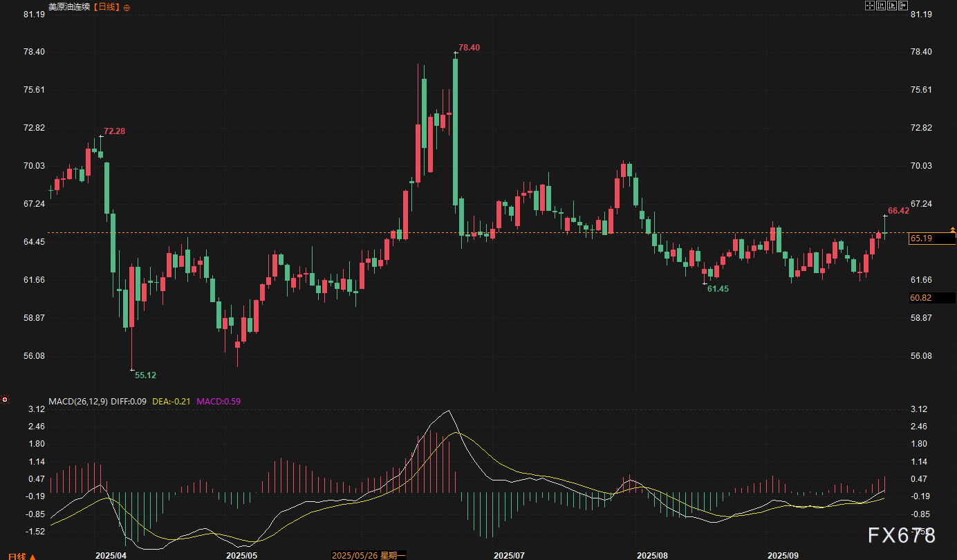The image size is (957, 560).
Task: Click the crosshair cursor icon at top right
Action: (x=871, y=6)
